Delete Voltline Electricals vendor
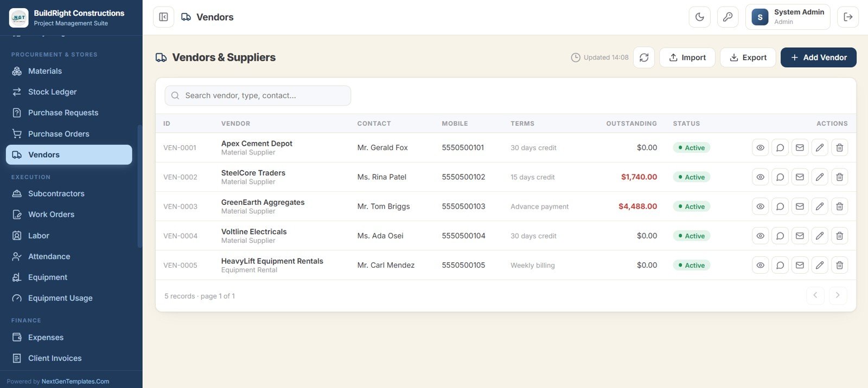 coord(839,236)
